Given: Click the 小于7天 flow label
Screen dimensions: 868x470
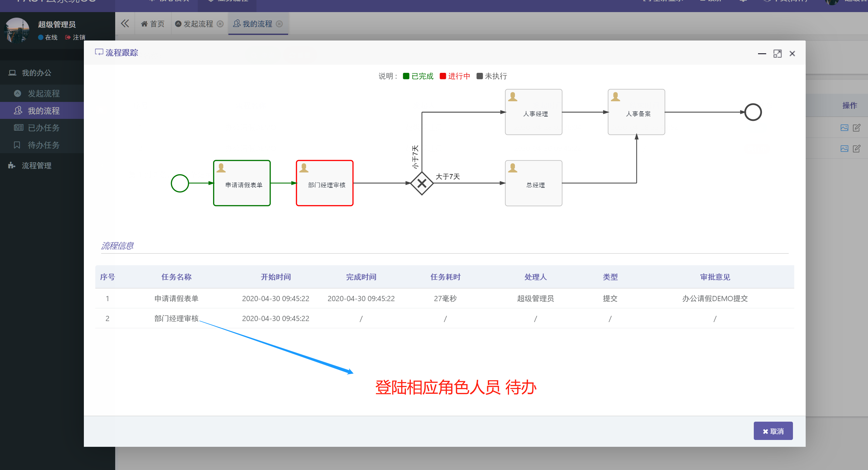Looking at the screenshot, I should pyautogui.click(x=415, y=157).
